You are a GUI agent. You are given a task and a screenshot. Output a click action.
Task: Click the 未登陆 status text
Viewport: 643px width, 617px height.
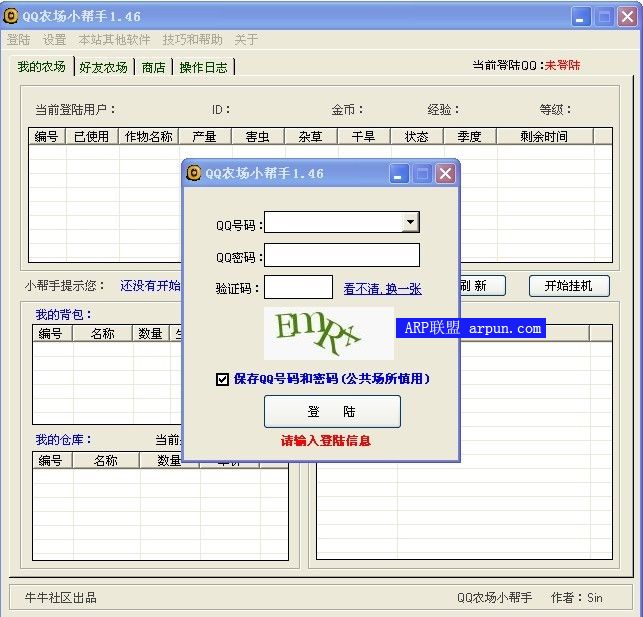coord(562,65)
